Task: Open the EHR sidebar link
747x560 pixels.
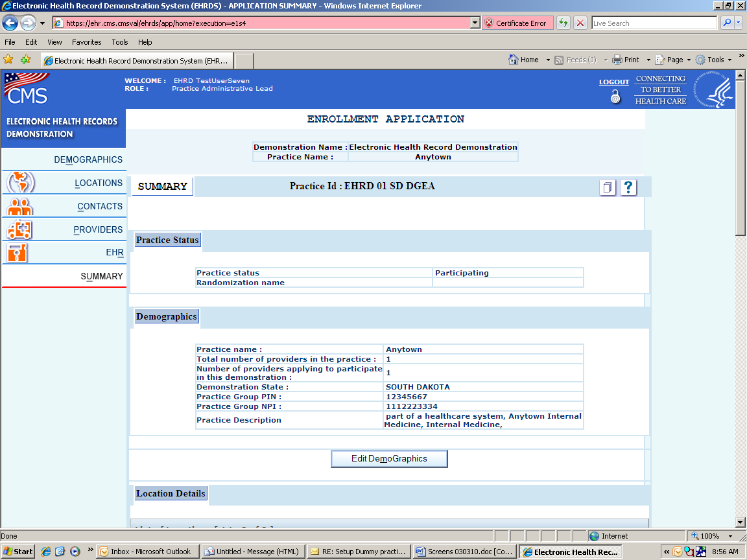Action: (115, 252)
